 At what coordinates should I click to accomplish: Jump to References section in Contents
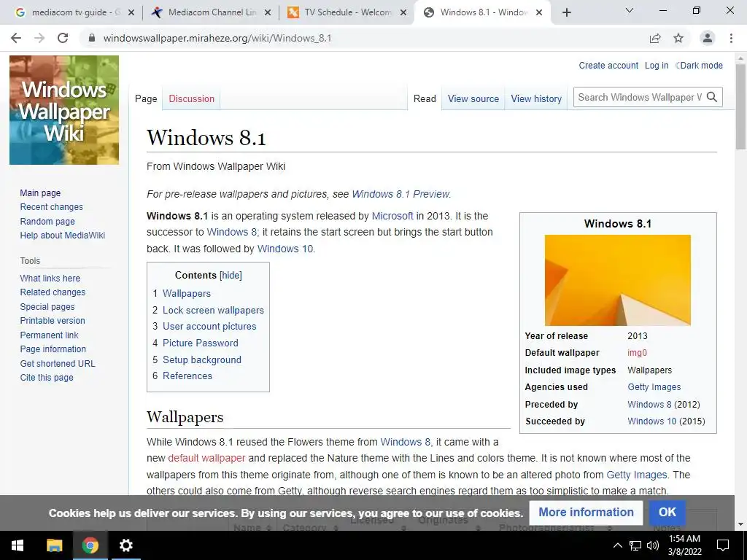point(187,376)
